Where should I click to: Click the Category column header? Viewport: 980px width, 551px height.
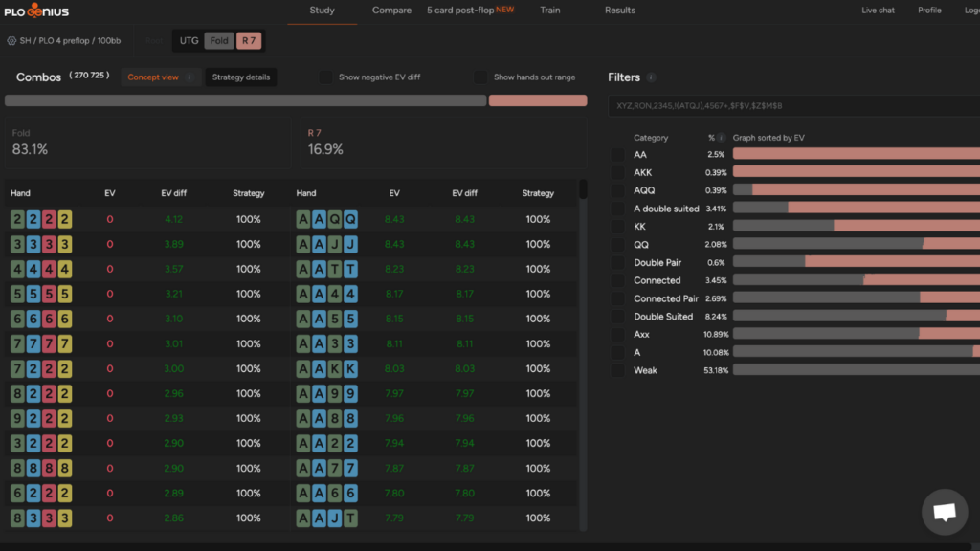tap(651, 138)
